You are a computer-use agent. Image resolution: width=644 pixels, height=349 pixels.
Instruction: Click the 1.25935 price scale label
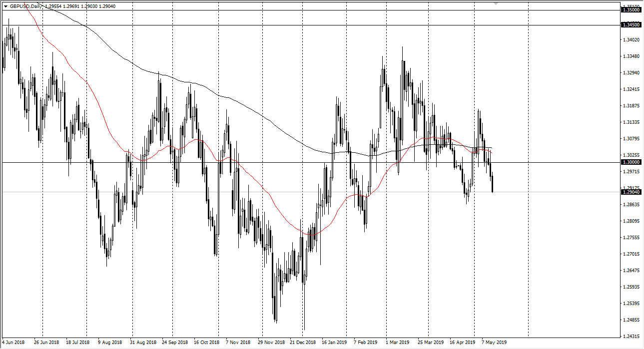(x=630, y=287)
